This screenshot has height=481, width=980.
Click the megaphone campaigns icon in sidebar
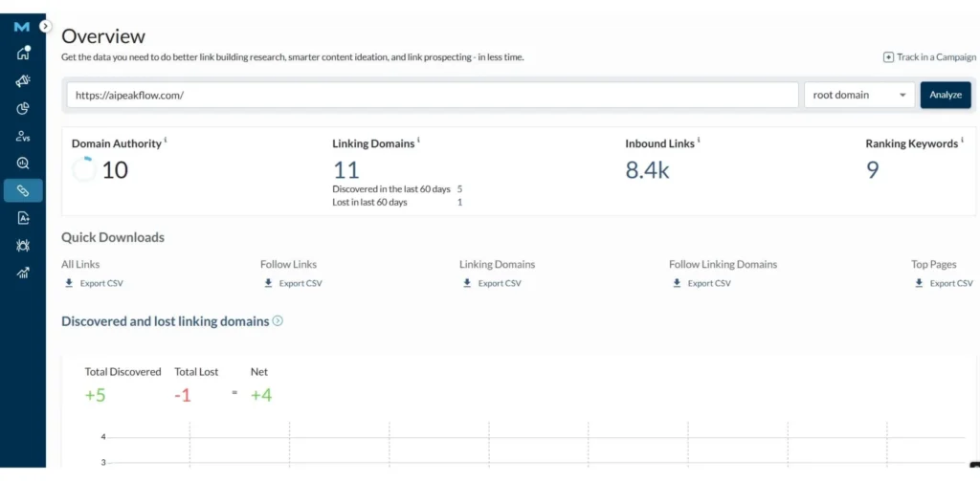click(x=23, y=81)
